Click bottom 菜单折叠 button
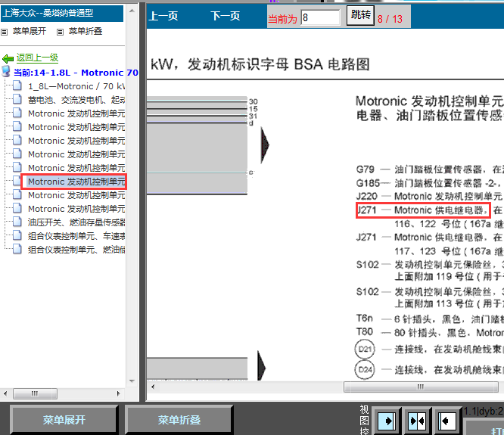 click(x=179, y=420)
